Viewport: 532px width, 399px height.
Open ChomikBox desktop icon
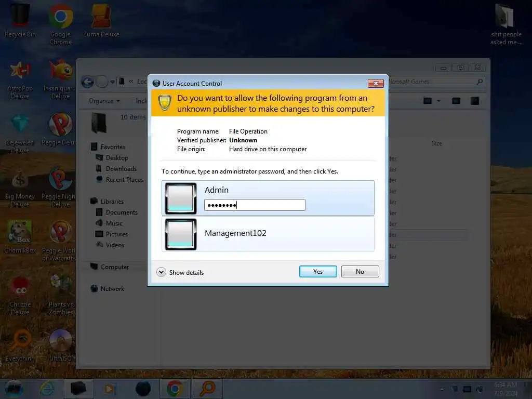(20, 237)
